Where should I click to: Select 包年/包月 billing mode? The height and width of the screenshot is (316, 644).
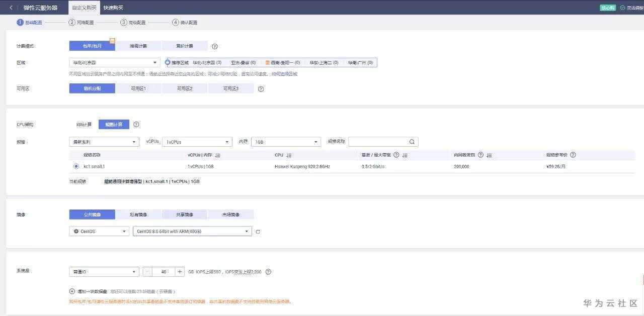pos(92,46)
